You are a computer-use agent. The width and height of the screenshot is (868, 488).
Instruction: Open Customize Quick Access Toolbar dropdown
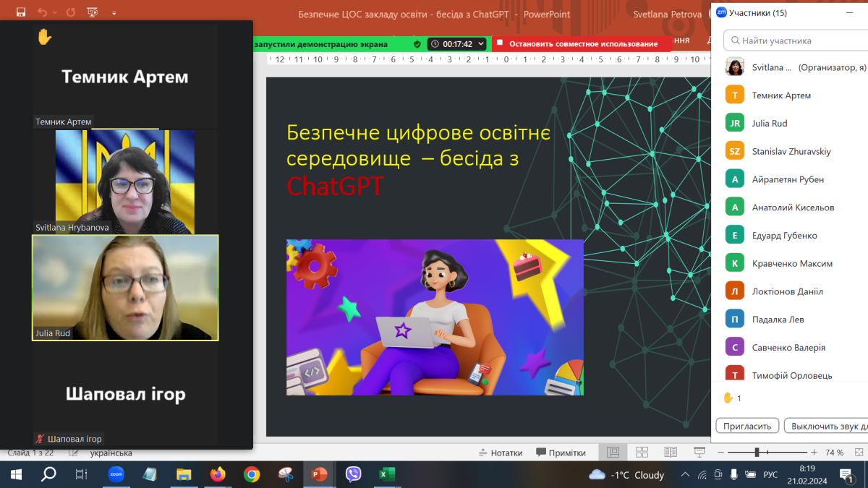coord(114,13)
